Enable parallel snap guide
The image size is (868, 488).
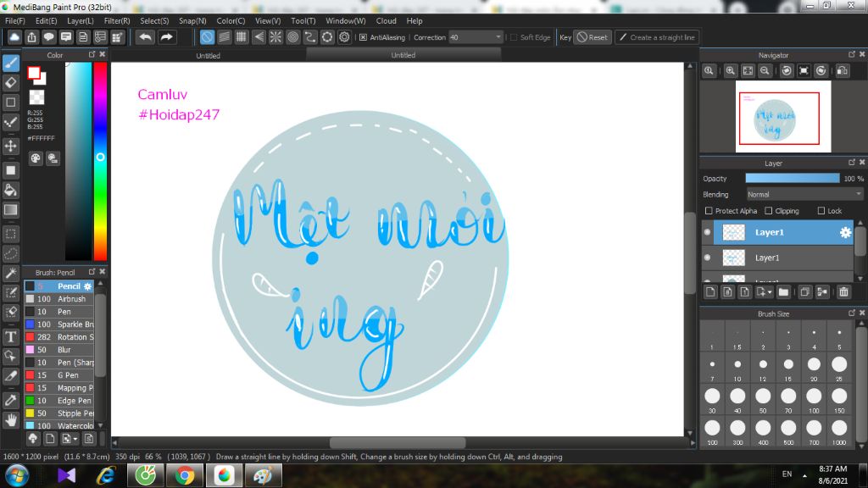pos(224,37)
